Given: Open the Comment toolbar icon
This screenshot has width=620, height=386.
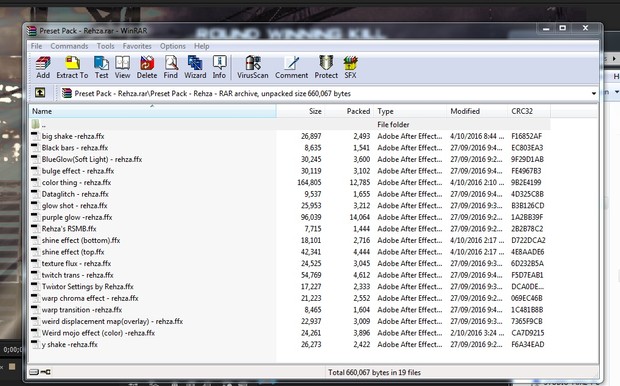Looking at the screenshot, I should click(291, 67).
